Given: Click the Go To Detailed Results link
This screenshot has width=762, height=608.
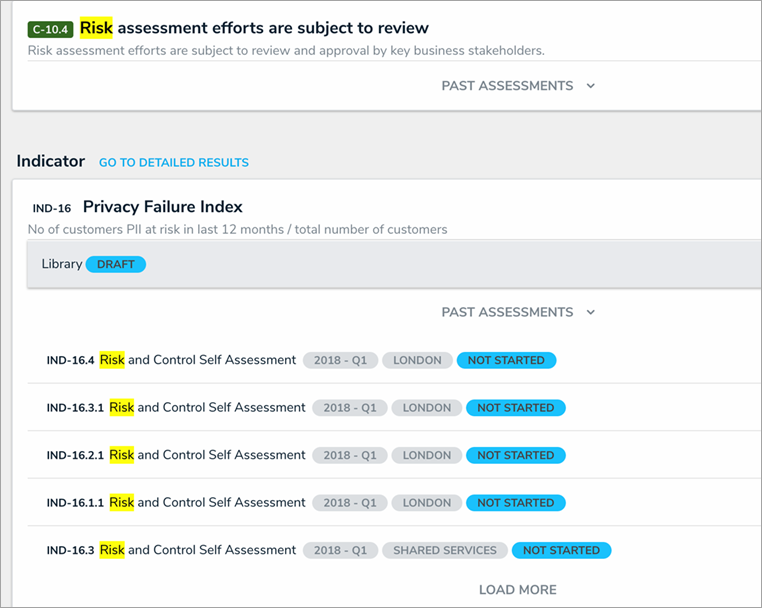Looking at the screenshot, I should [x=174, y=162].
